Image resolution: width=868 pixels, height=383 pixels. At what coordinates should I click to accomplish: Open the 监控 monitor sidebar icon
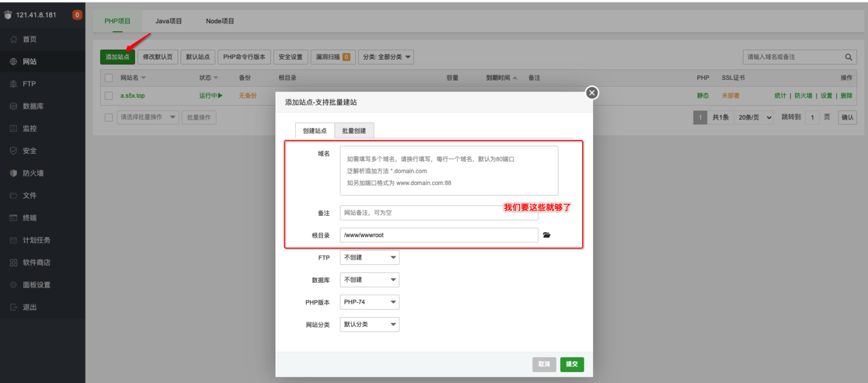13,128
